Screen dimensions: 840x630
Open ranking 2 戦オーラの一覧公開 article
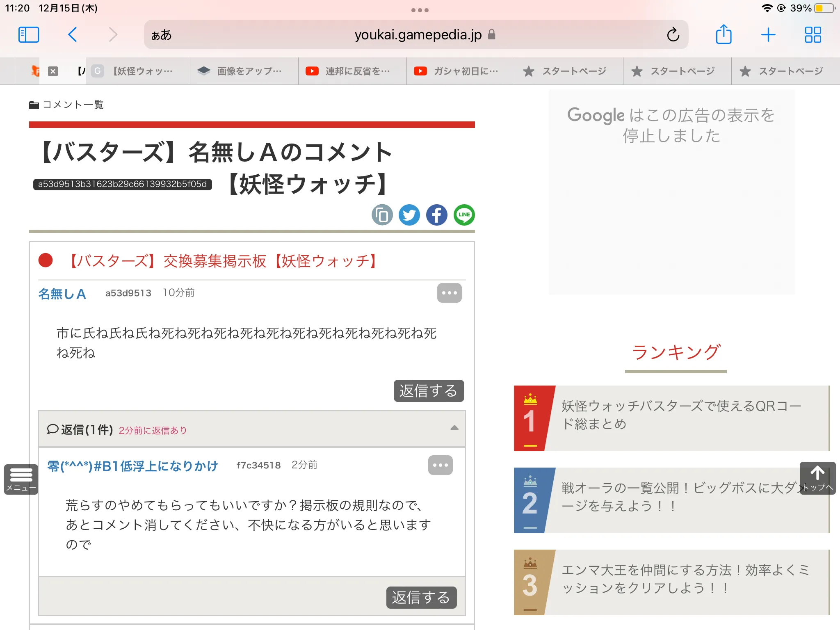click(x=672, y=500)
